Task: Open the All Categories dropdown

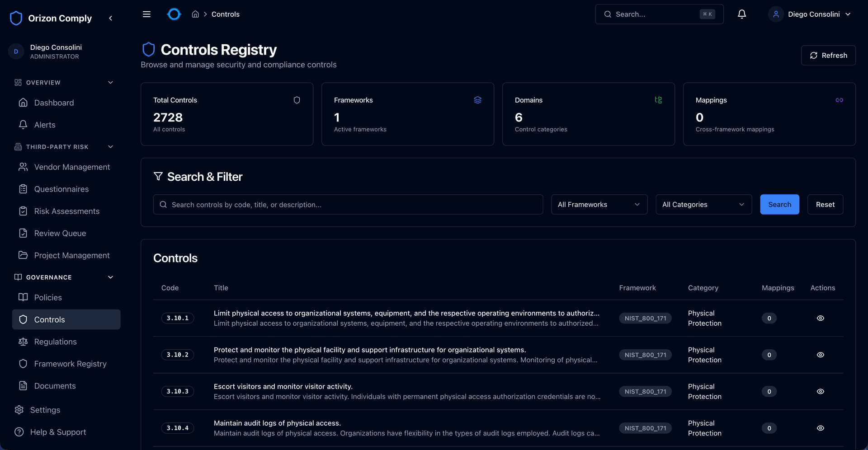Action: (703, 204)
